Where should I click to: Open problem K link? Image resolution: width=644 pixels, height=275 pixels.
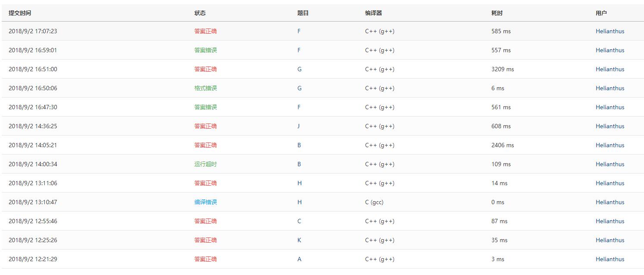[299, 240]
